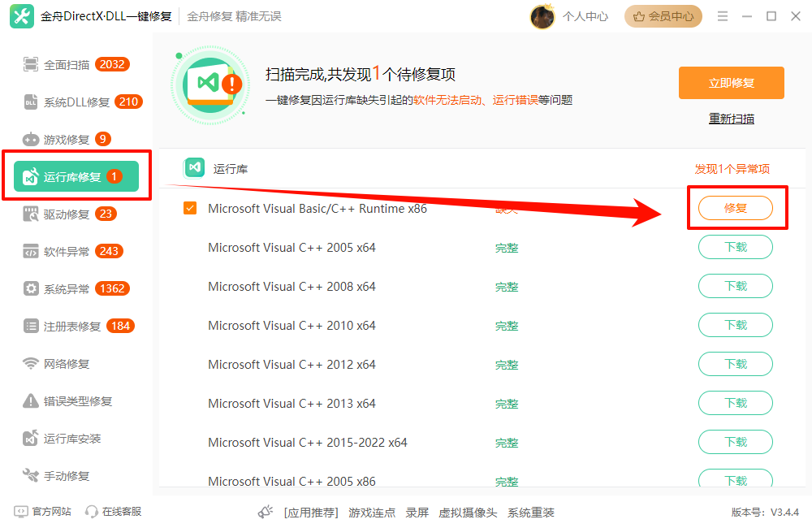
Task: Open the 会员中心 member center button
Action: [663, 16]
